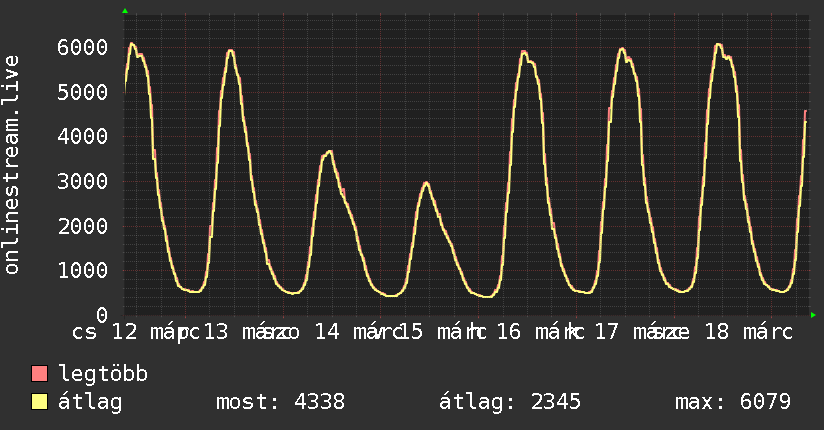Click the 0 y-axis label
This screenshot has height=430, width=824.
(102, 315)
